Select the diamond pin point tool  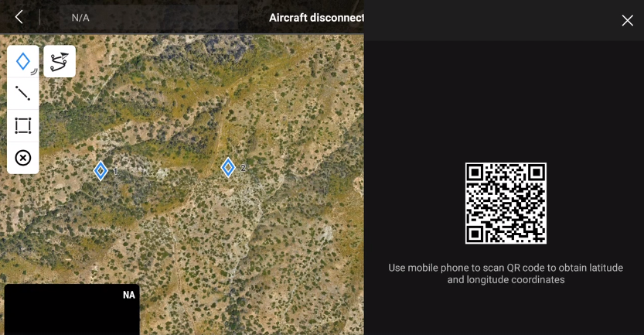(x=23, y=61)
